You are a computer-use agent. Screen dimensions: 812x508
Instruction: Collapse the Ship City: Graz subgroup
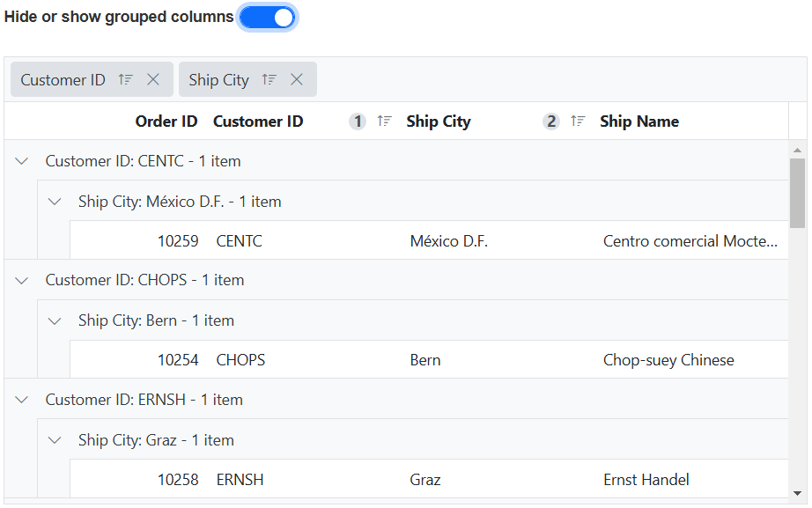click(55, 440)
